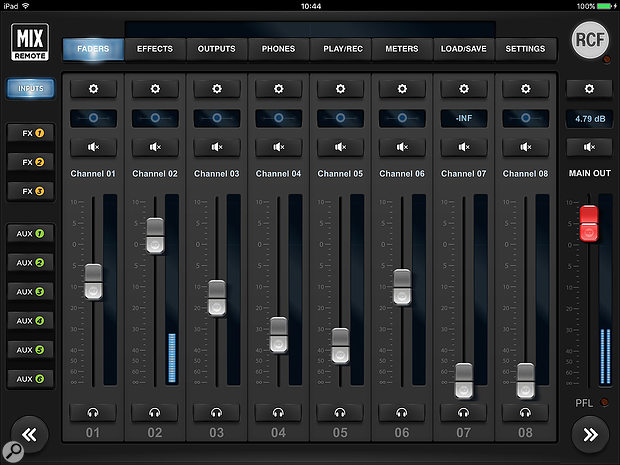Open Channel 04 settings gear
The height and width of the screenshot is (465, 620).
278,89
